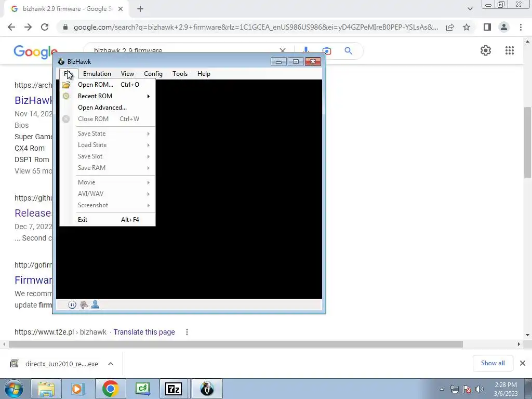
Task: Click the Google search magnifier button
Action: pos(348,50)
